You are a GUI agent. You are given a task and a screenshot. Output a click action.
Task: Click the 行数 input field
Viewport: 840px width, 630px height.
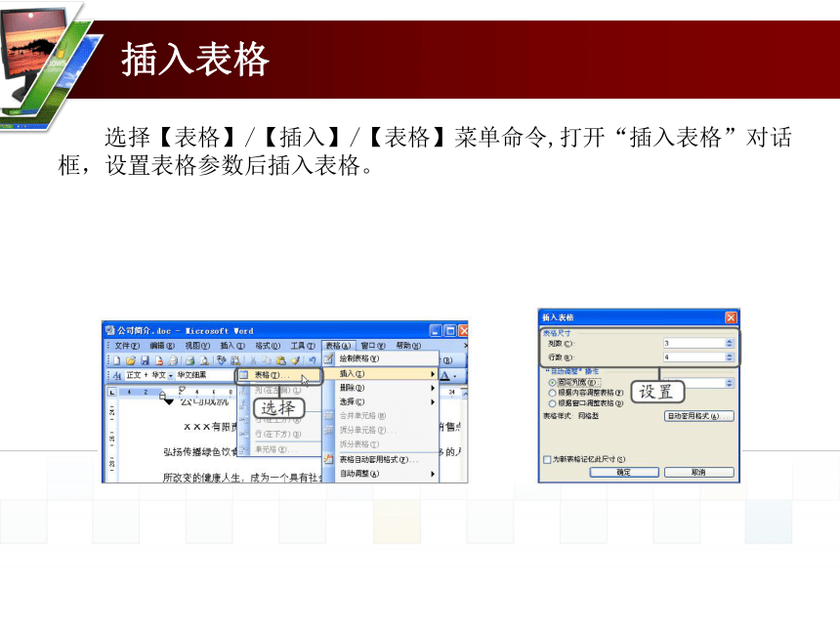click(x=694, y=357)
